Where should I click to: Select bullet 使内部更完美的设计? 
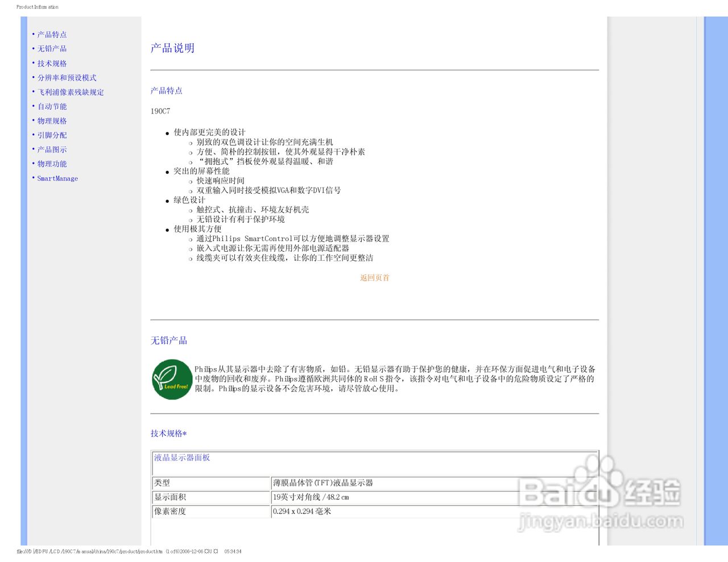pos(209,132)
